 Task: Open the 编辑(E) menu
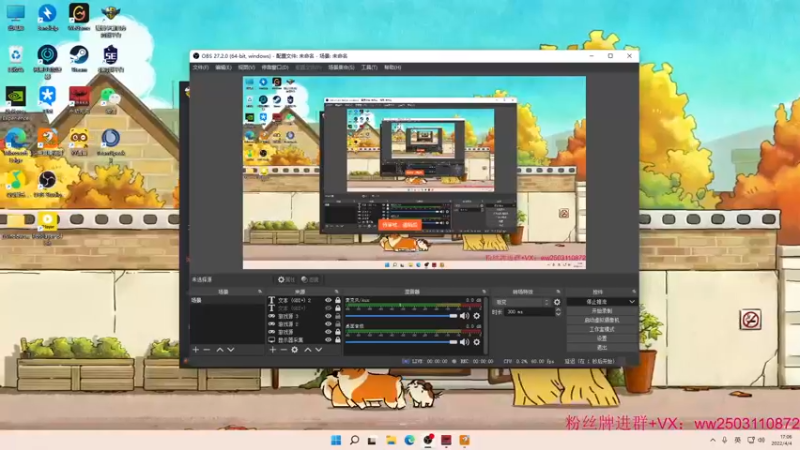223,67
